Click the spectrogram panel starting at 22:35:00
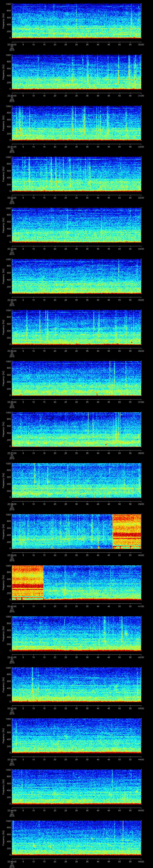The width and height of the screenshot is (153, 868). 76,327
